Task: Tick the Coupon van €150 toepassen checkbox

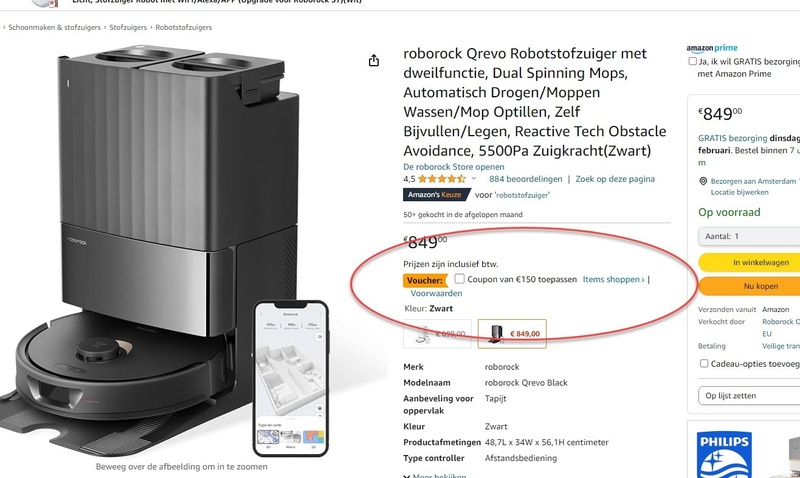Action: [460, 279]
